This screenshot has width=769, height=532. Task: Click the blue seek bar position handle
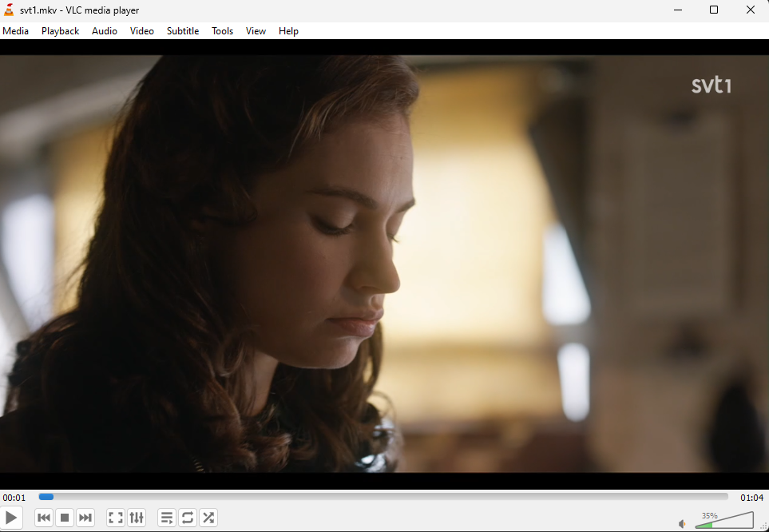coord(46,497)
